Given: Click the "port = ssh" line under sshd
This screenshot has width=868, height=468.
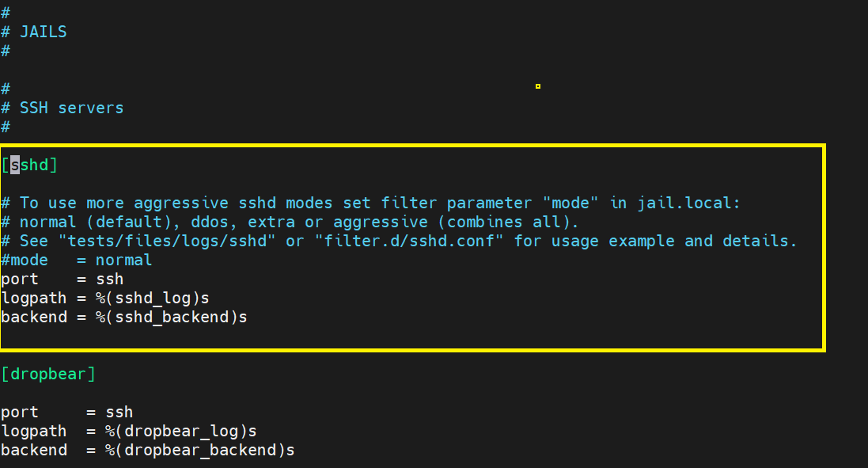Looking at the screenshot, I should 62,279.
